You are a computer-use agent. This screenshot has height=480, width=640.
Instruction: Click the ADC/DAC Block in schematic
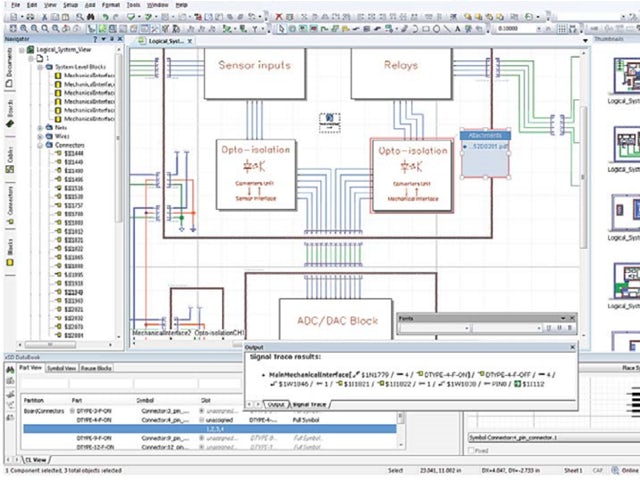[336, 319]
